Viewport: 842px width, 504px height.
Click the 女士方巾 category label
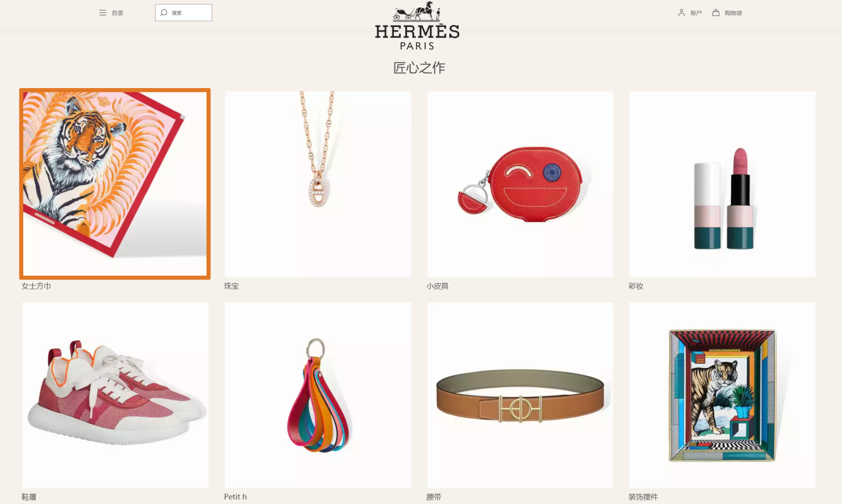pyautogui.click(x=36, y=286)
